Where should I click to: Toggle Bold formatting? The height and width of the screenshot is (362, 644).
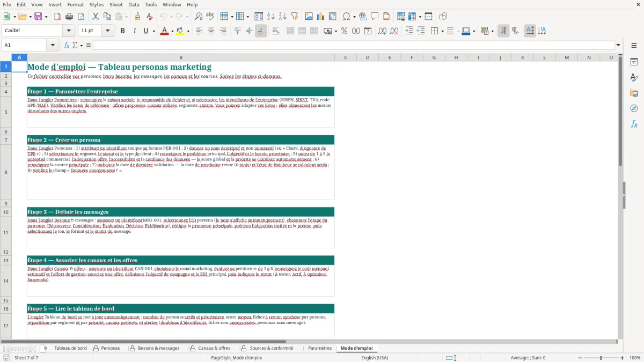[x=122, y=31]
